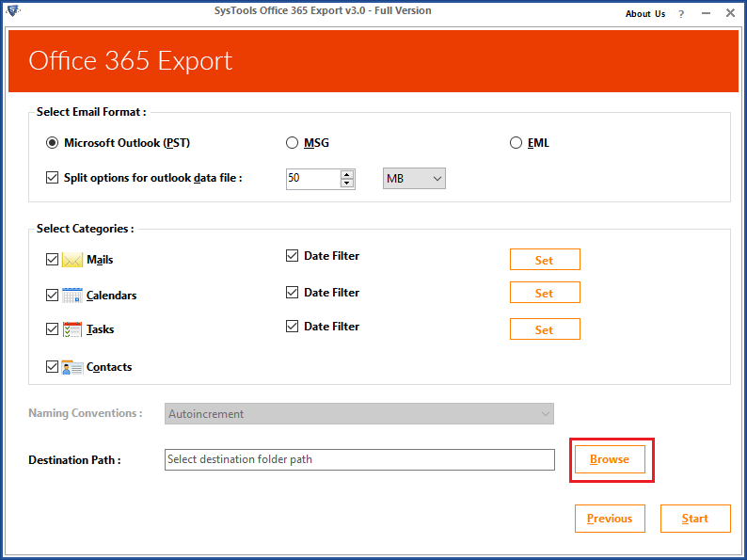
Task: Uncheck Split options for outlook data file
Action: (x=52, y=178)
